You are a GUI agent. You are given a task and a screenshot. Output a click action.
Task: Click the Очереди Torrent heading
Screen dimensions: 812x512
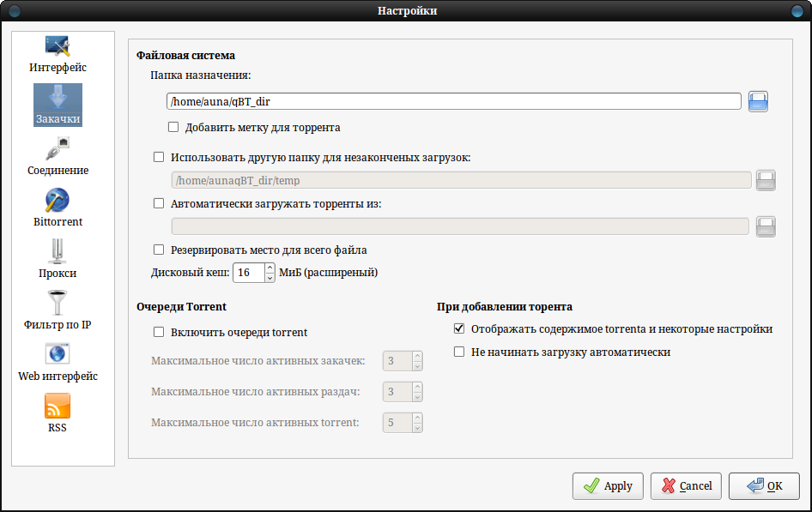click(182, 307)
